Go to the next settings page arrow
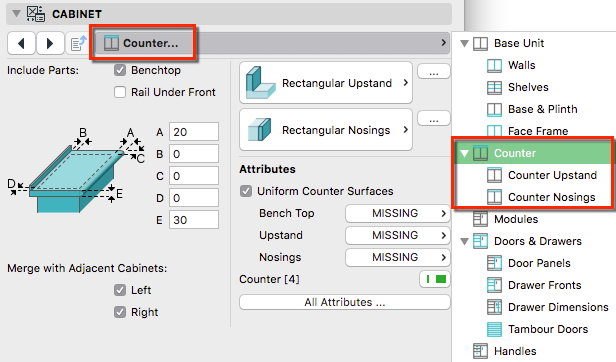 click(50, 43)
